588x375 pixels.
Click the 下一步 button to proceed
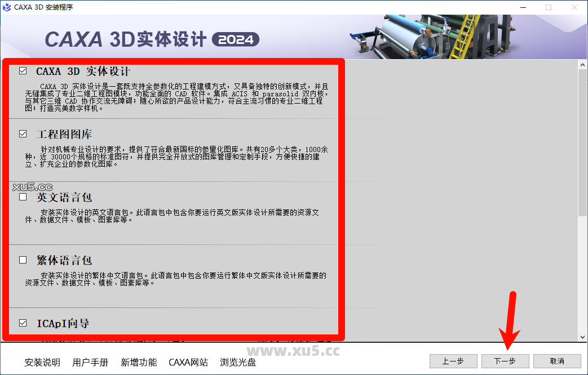(505, 361)
